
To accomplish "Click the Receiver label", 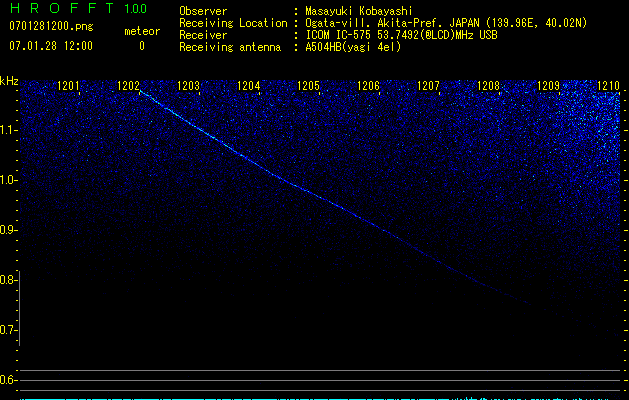I will (x=203, y=35).
